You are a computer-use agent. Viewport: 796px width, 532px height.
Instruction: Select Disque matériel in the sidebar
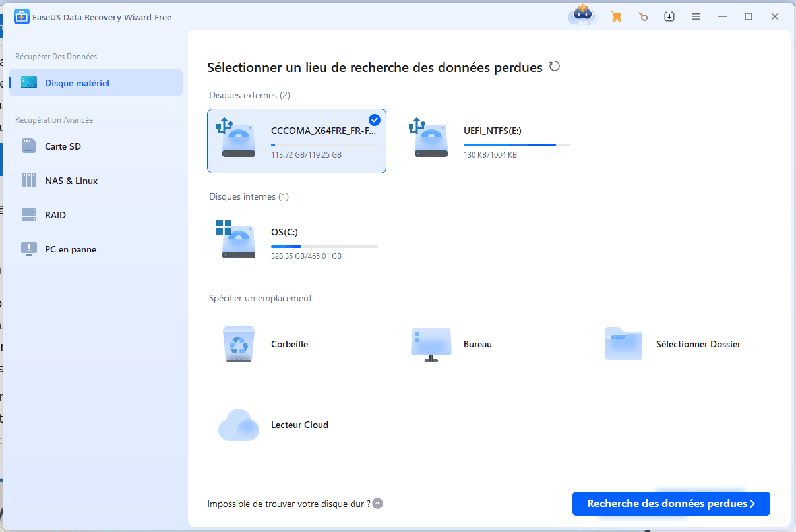[x=96, y=83]
